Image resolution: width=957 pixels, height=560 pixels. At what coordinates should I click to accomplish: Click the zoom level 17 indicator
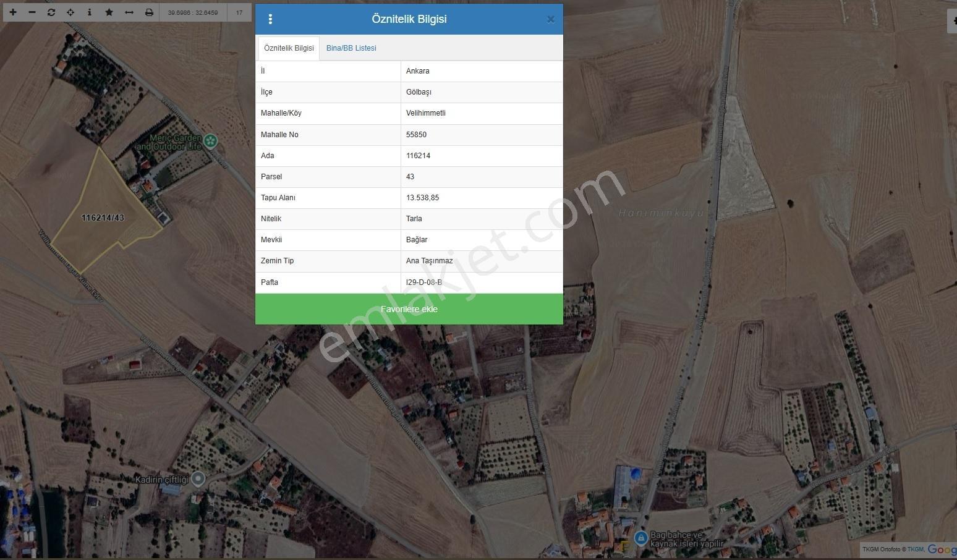tap(239, 12)
